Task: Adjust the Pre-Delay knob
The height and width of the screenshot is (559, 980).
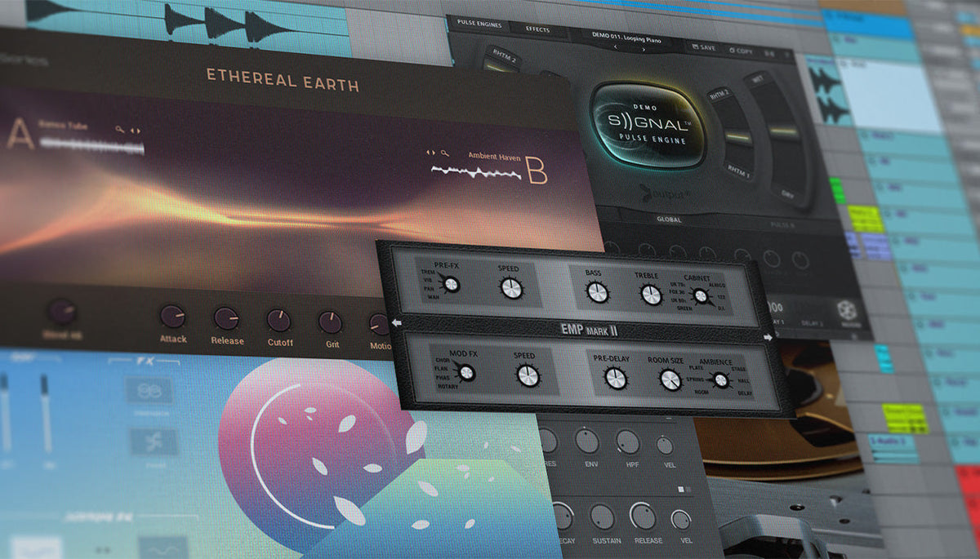Action: point(615,378)
